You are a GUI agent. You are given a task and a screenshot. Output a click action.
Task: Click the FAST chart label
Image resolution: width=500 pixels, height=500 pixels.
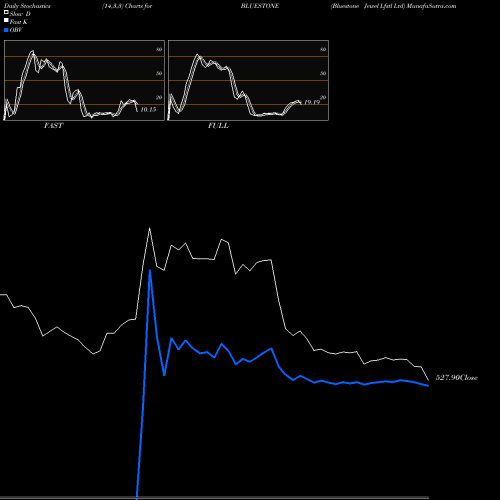pos(53,126)
